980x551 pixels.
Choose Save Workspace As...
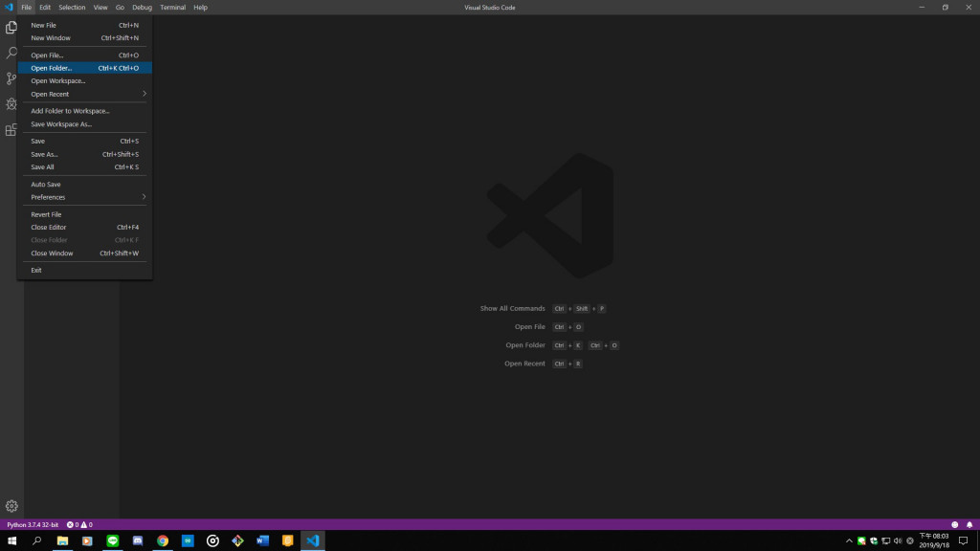[84, 124]
